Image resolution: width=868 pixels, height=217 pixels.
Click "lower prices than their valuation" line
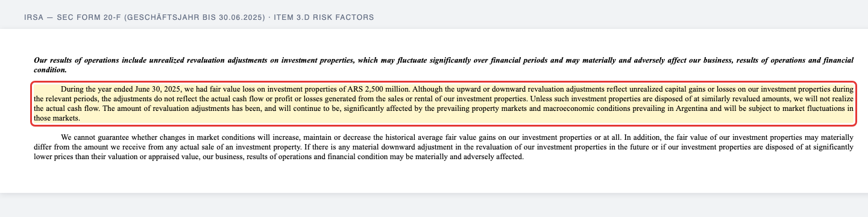(x=89, y=157)
